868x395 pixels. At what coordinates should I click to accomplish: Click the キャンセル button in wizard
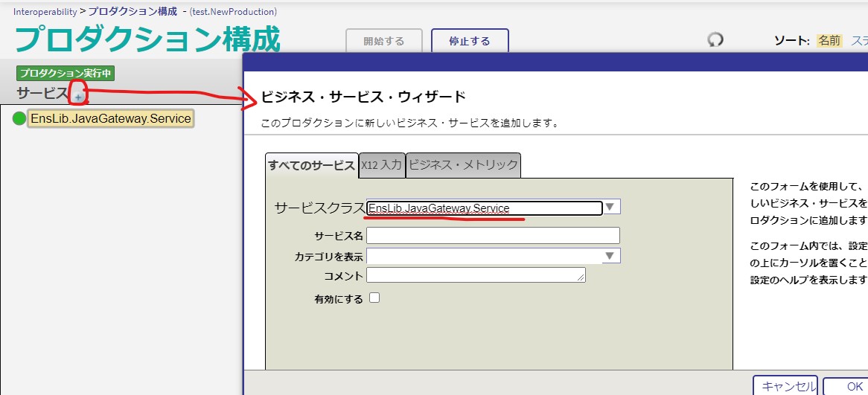[785, 385]
